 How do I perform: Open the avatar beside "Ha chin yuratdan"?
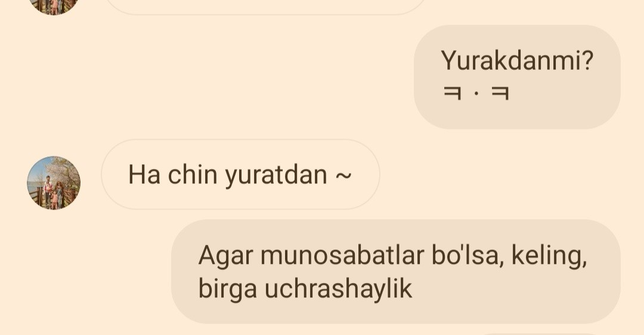pyautogui.click(x=54, y=183)
